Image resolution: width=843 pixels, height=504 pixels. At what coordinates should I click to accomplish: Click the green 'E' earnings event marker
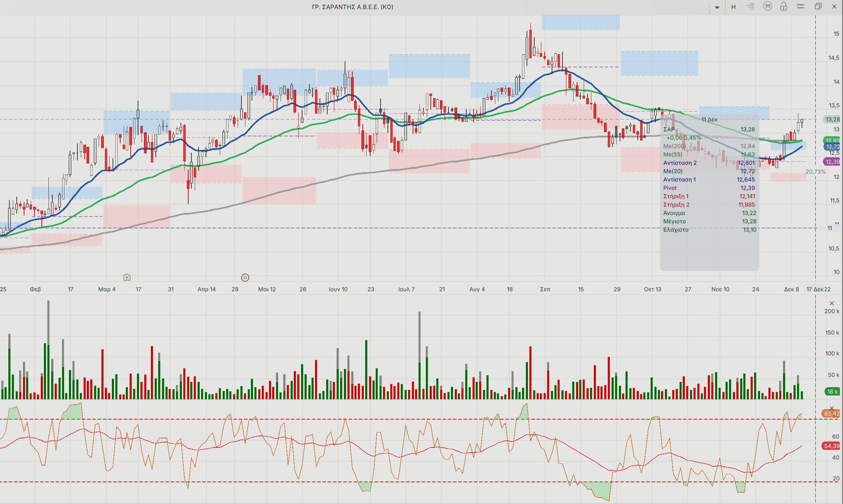(x=127, y=277)
